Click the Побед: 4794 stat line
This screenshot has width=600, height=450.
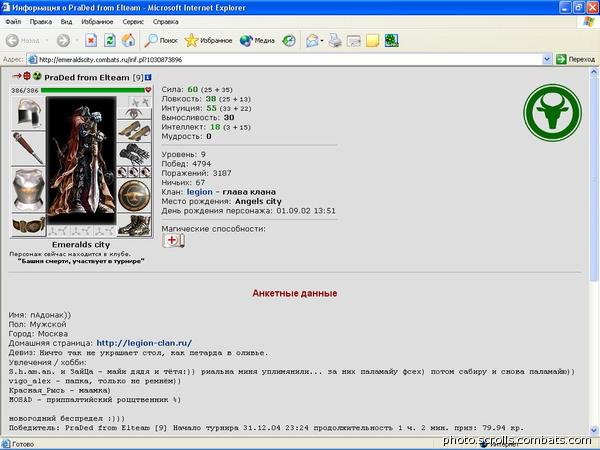(x=186, y=164)
